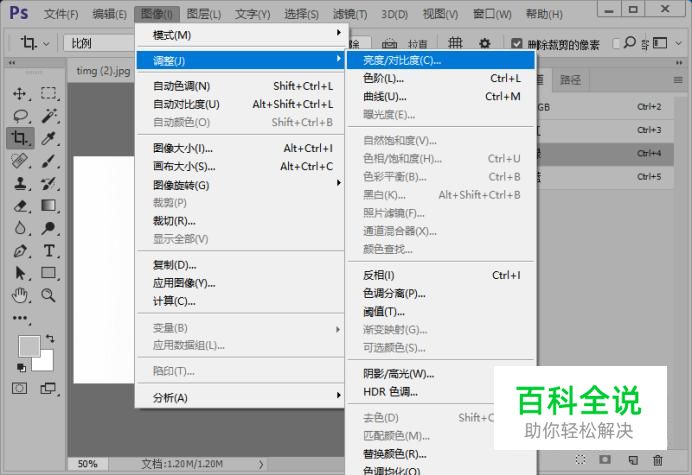This screenshot has width=692, height=475.
Task: Select the Eyedropper tool
Action: tap(49, 139)
